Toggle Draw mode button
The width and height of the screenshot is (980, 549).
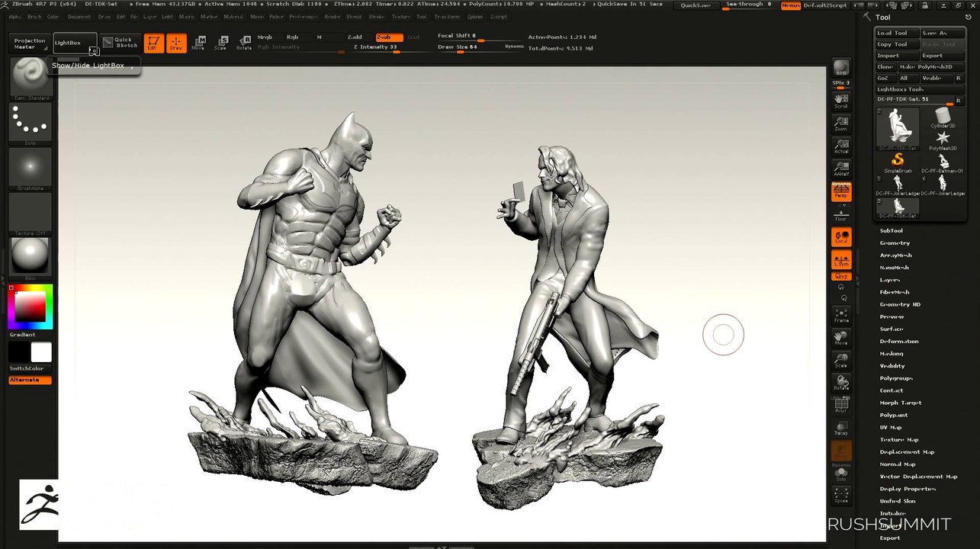(176, 43)
